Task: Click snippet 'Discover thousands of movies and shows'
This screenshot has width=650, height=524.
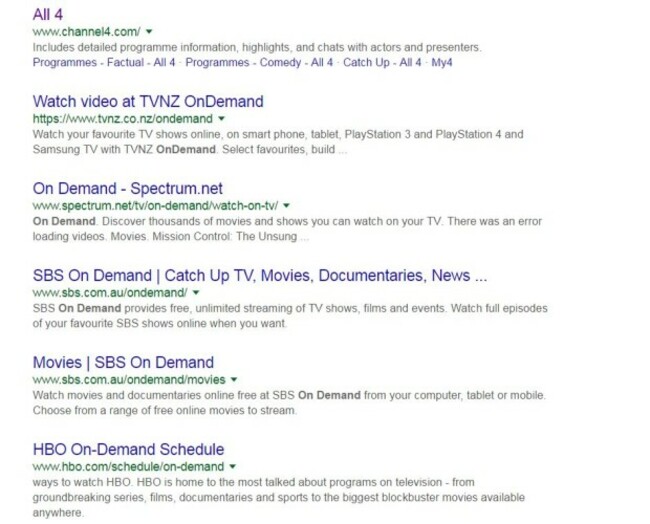Action: (287, 229)
